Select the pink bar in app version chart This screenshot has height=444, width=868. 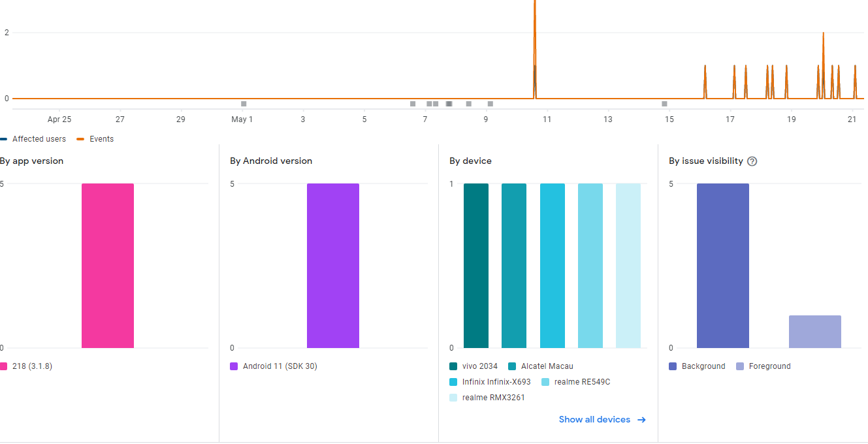click(x=108, y=264)
